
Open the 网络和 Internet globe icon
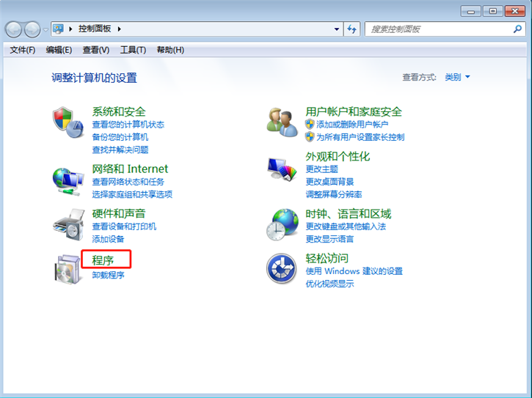pyautogui.click(x=68, y=181)
